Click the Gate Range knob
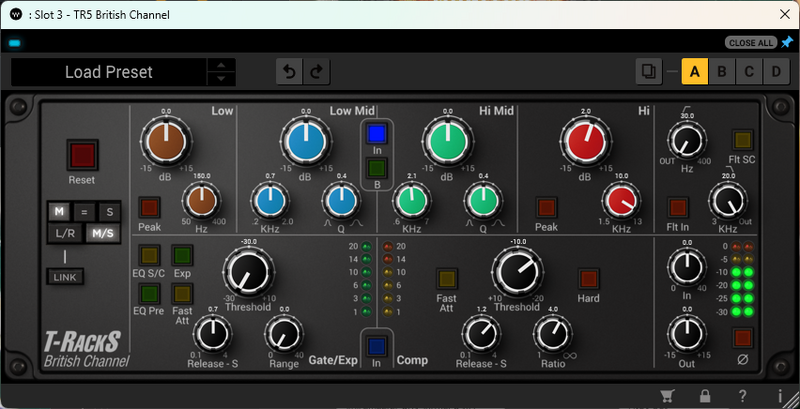 pyautogui.click(x=284, y=334)
